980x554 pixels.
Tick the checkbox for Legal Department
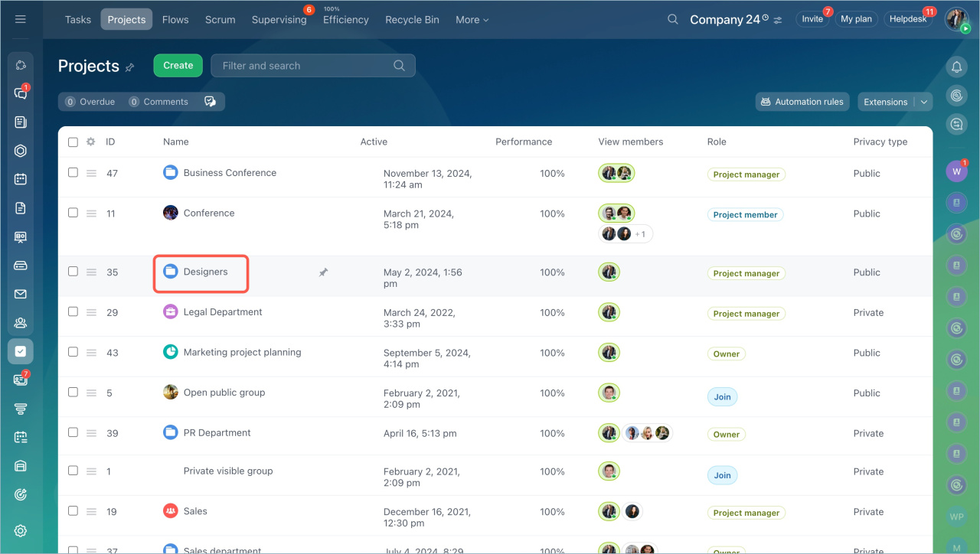pyautogui.click(x=73, y=312)
